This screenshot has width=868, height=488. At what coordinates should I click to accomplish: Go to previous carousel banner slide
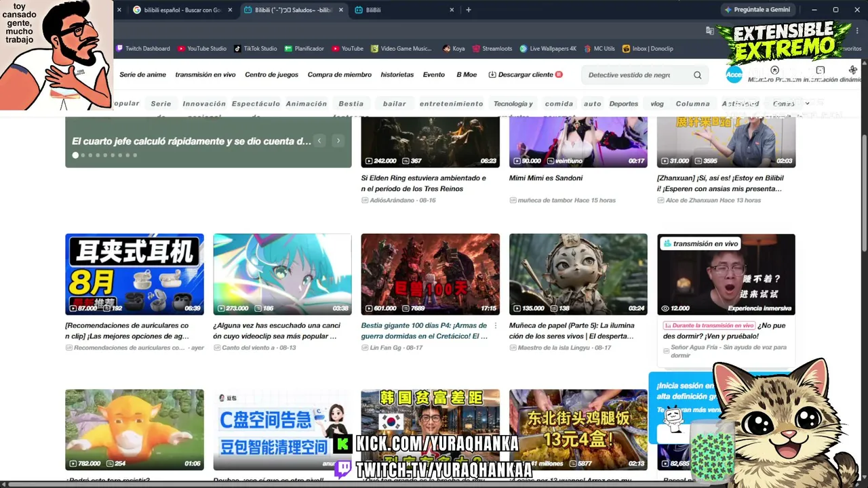pos(319,141)
